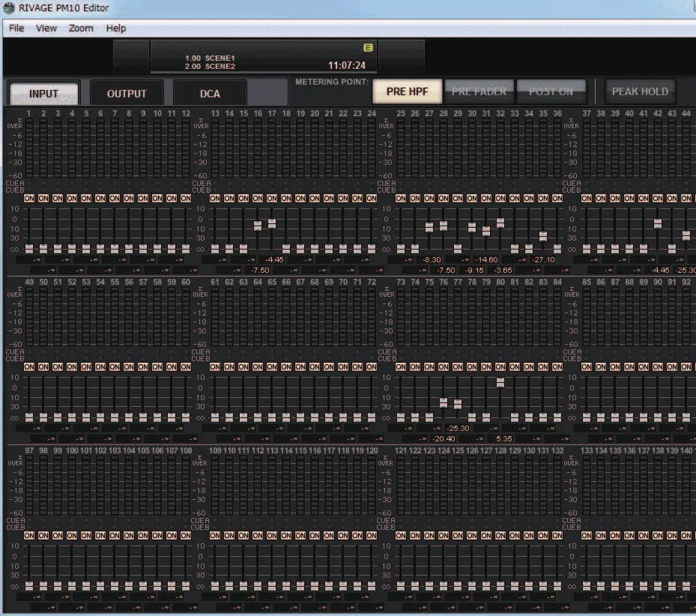Click the level meter of channel 61
The width and height of the screenshot is (696, 616).
tap(215, 317)
